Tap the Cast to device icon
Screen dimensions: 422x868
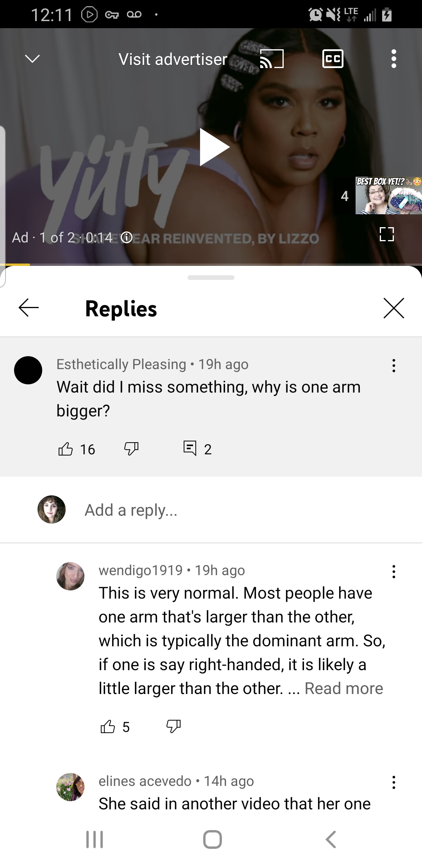[x=272, y=59]
